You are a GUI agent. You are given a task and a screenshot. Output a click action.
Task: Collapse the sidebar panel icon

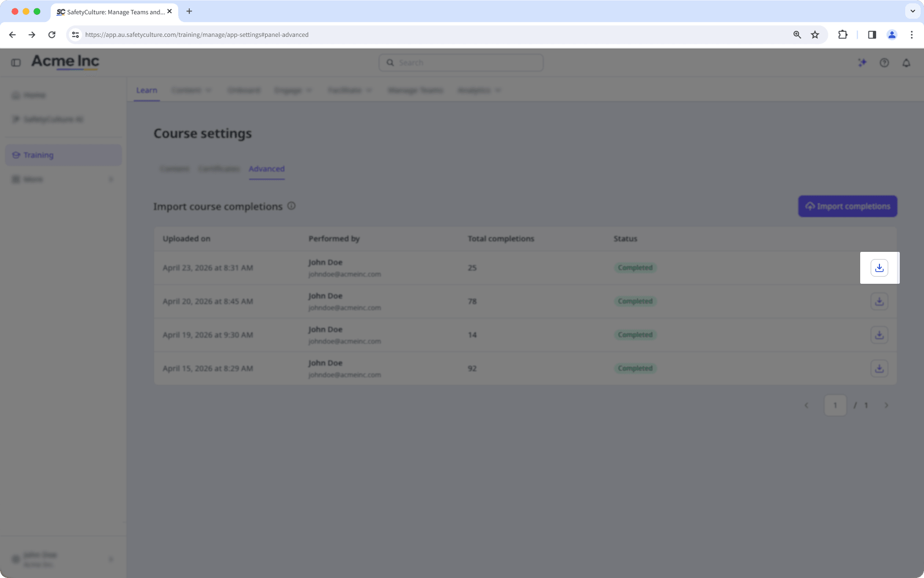[x=16, y=63]
